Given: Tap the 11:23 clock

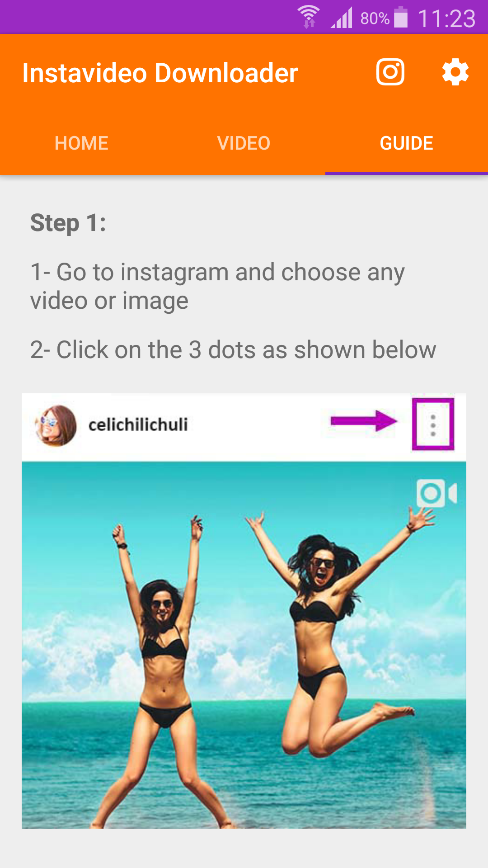Looking at the screenshot, I should (x=446, y=19).
